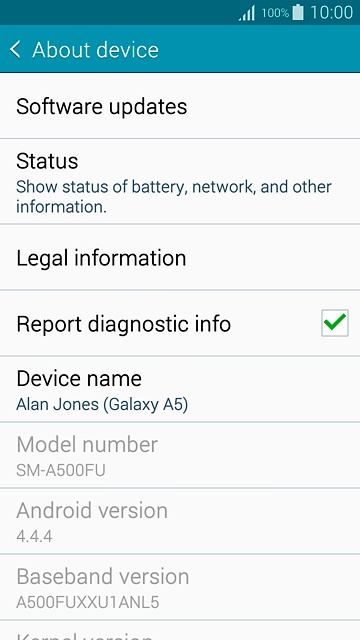
Task: Tap the SM-A500FU model value
Action: (61, 470)
